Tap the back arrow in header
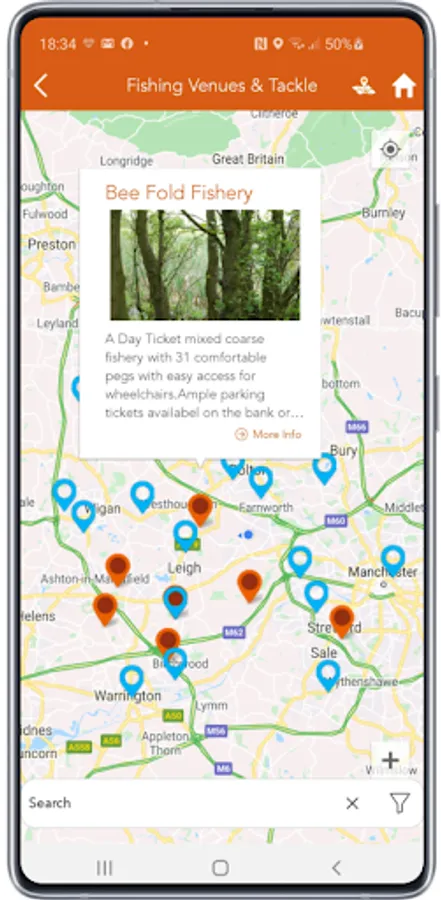The image size is (441, 900). tap(40, 86)
